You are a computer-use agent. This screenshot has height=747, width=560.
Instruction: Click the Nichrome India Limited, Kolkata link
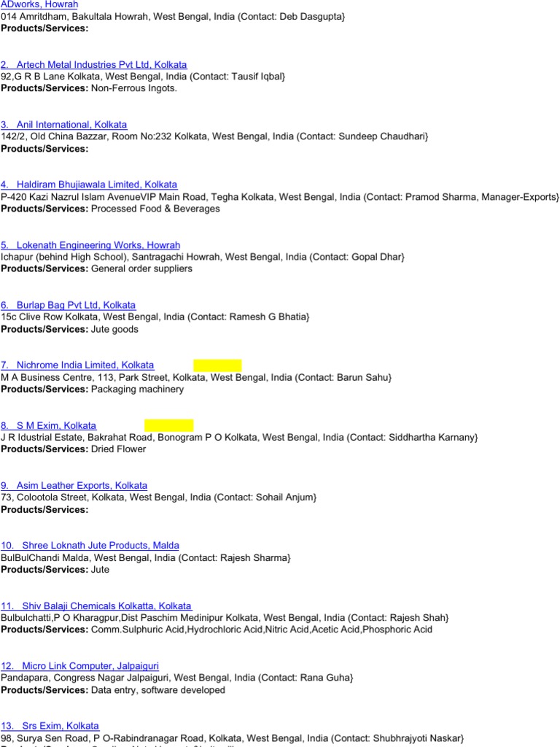[77, 365]
